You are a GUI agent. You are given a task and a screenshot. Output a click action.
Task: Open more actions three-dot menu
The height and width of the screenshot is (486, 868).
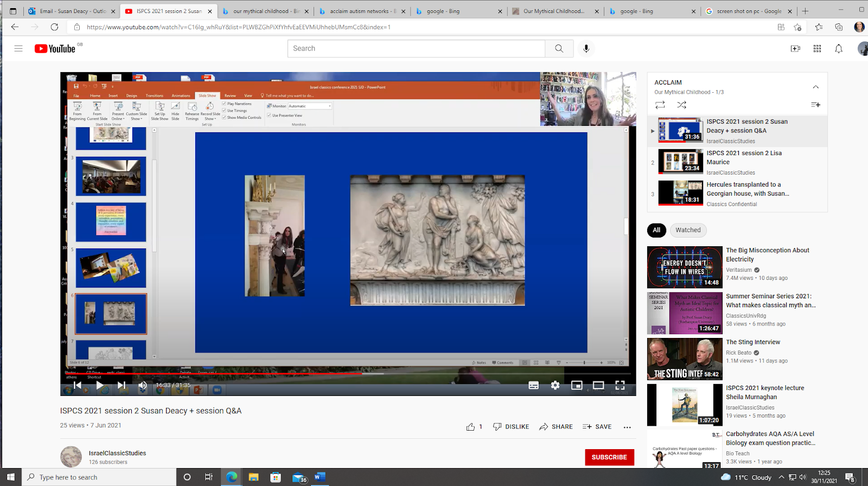627,427
